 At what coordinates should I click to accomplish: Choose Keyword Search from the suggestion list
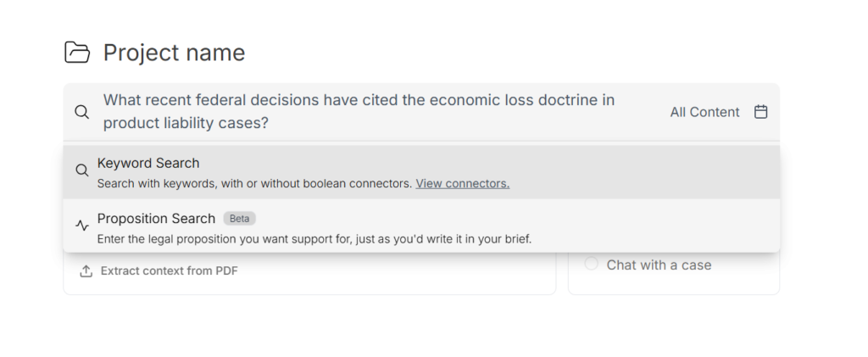148,163
